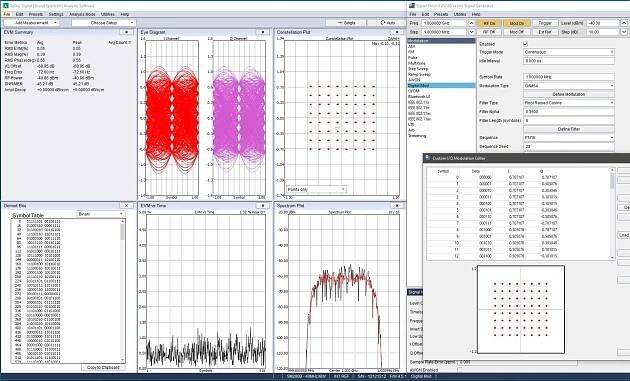Click the Signal Generator window title icon
630x381 pixels.
click(412, 6)
